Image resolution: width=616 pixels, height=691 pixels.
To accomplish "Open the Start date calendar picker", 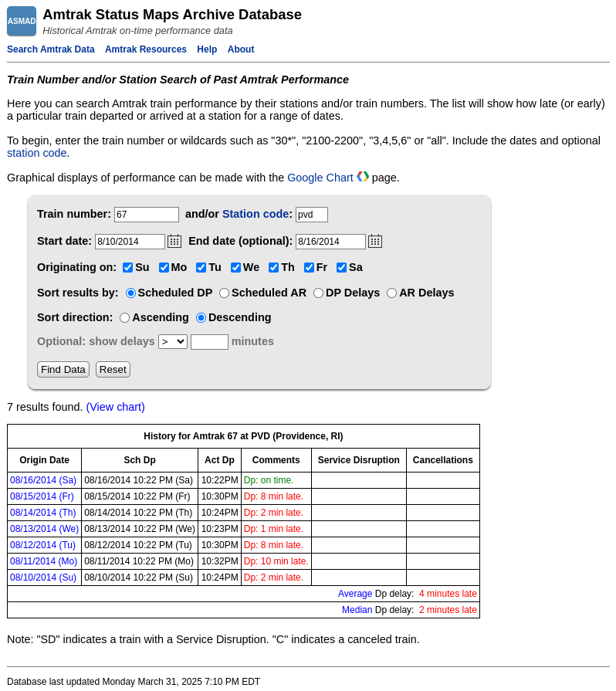I will point(174,241).
